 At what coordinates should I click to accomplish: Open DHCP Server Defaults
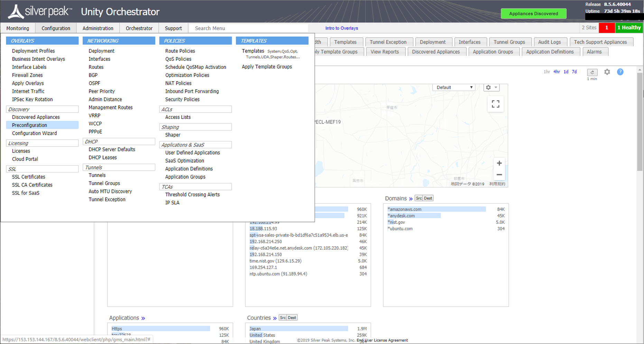click(112, 149)
